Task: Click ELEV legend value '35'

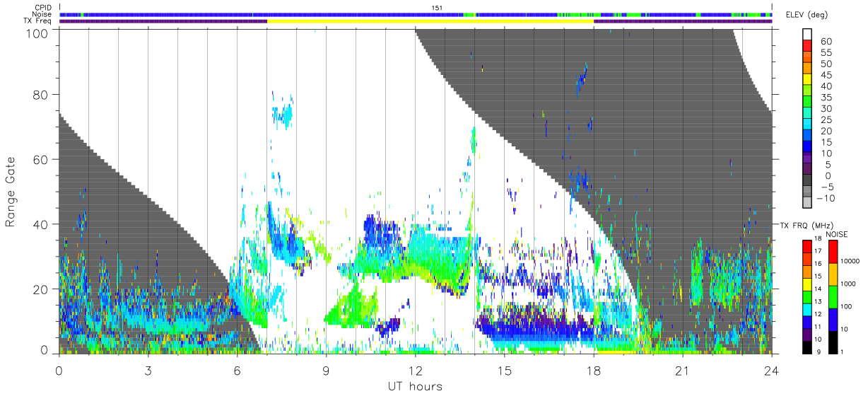Action: point(826,98)
